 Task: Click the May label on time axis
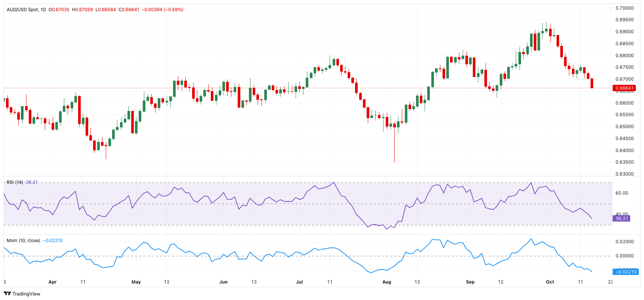[x=136, y=282]
